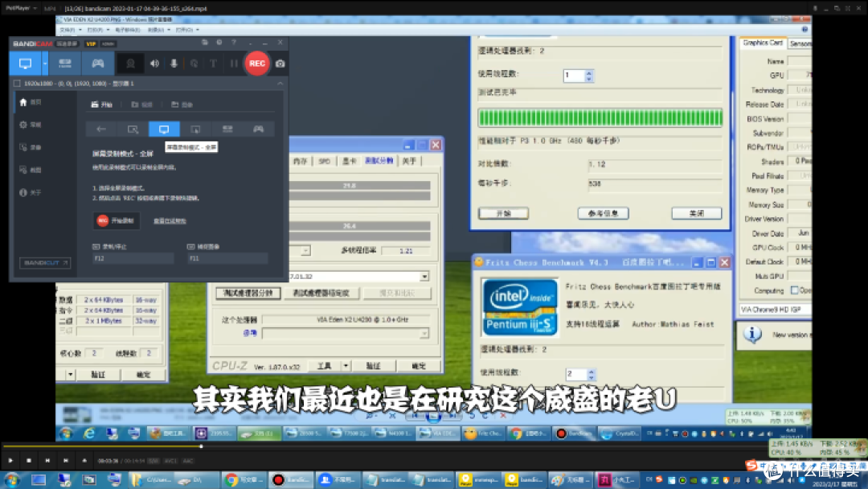Click Bandicam pause recording icon
Image resolution: width=868 pixels, height=489 pixels.
pyautogui.click(x=234, y=64)
